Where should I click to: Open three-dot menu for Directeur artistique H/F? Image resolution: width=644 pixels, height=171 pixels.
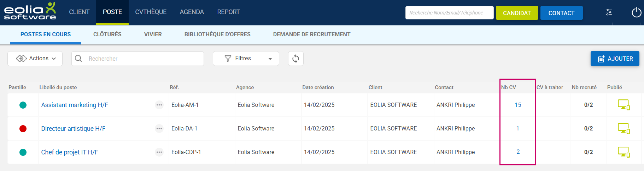point(159,128)
